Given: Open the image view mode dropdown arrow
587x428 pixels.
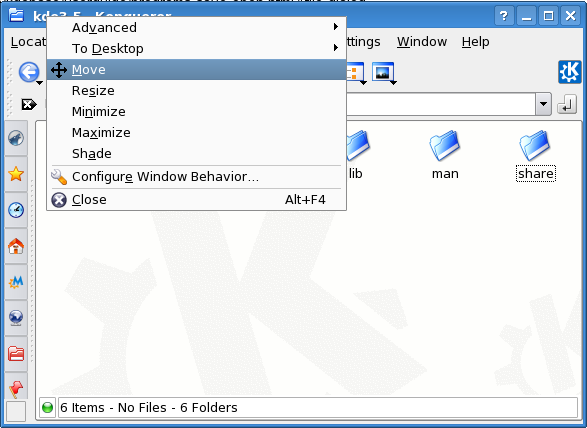Looking at the screenshot, I should click(x=393, y=83).
